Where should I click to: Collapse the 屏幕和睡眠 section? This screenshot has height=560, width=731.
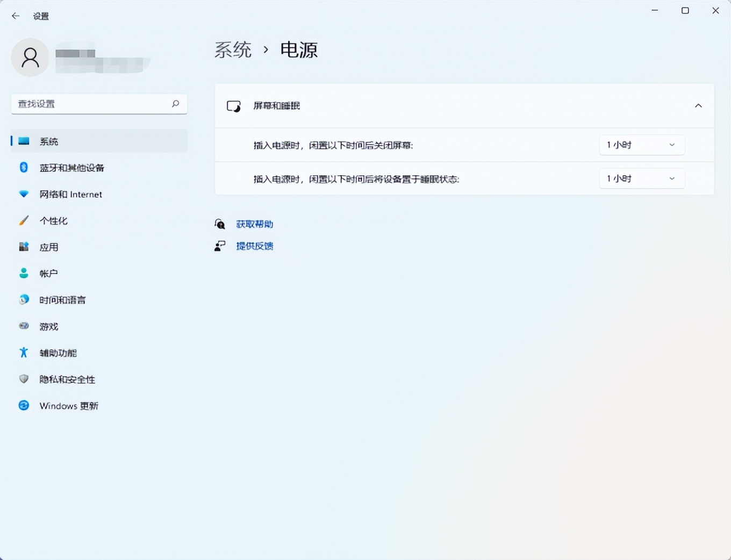click(698, 106)
